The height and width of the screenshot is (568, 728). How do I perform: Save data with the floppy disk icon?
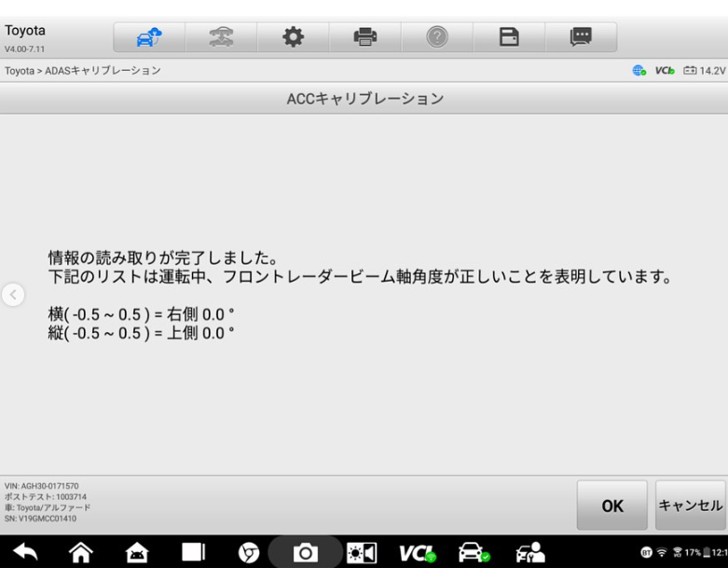coord(509,37)
